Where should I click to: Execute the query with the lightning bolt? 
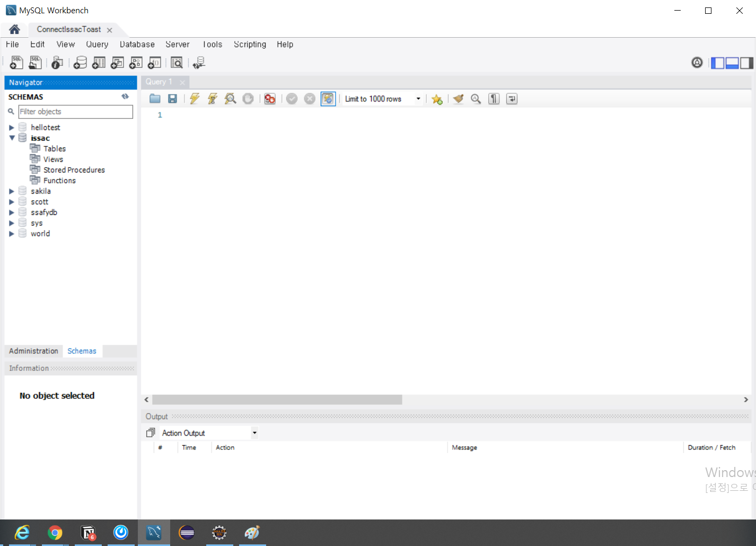pyautogui.click(x=195, y=99)
